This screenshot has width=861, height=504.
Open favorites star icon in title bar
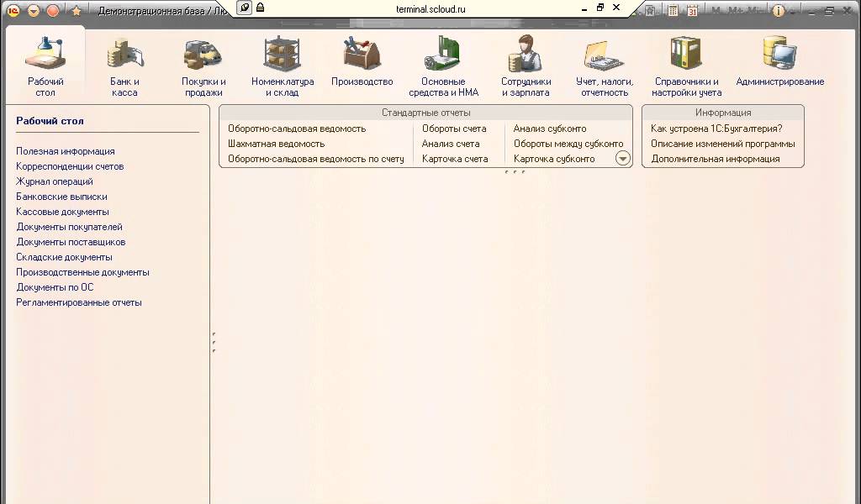click(x=77, y=10)
